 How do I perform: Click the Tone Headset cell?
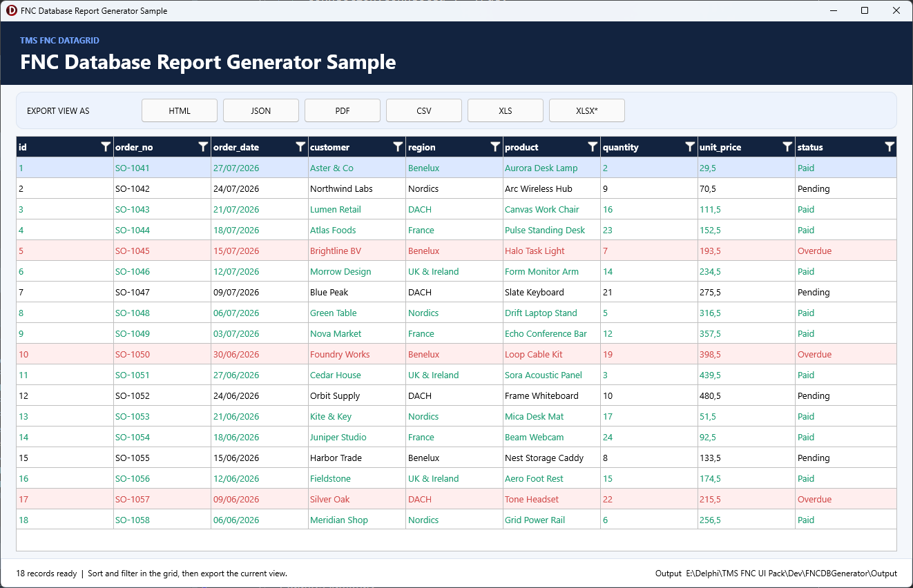(552, 499)
